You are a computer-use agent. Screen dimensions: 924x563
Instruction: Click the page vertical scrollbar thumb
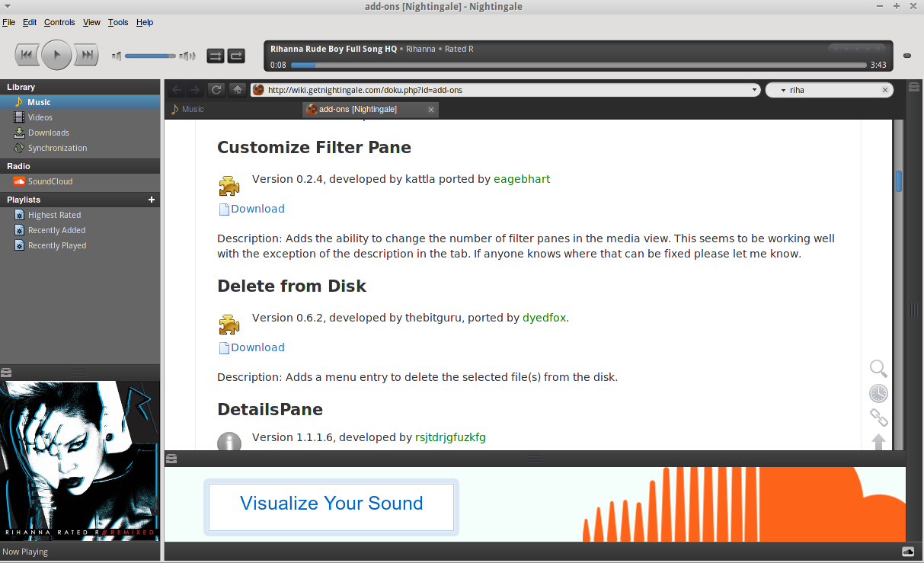(x=899, y=181)
